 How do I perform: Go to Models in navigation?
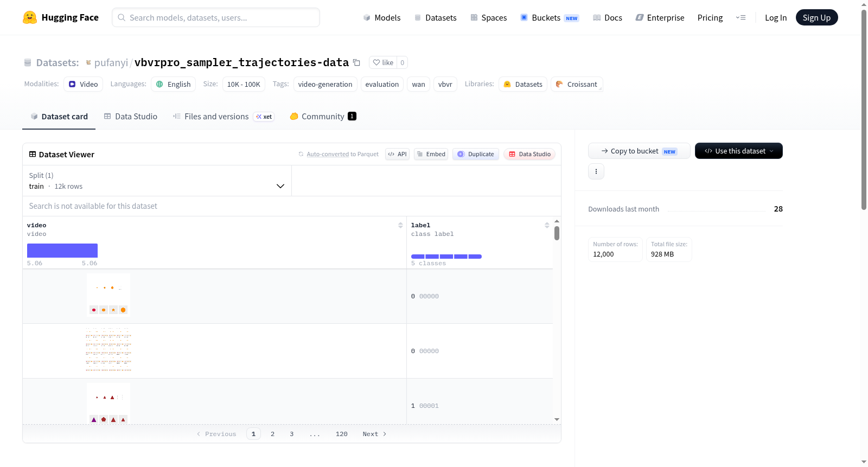point(382,17)
